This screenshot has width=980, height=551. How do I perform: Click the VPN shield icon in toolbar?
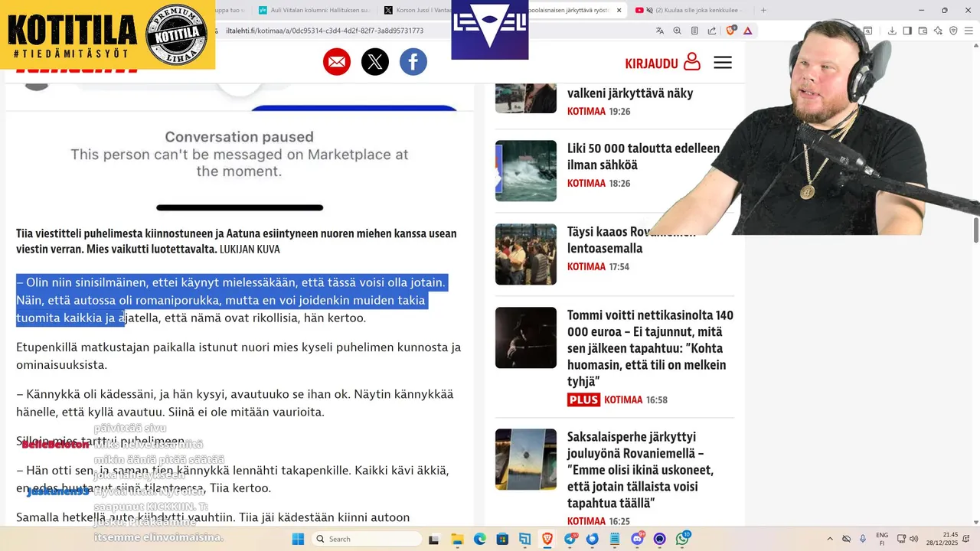[953, 31]
